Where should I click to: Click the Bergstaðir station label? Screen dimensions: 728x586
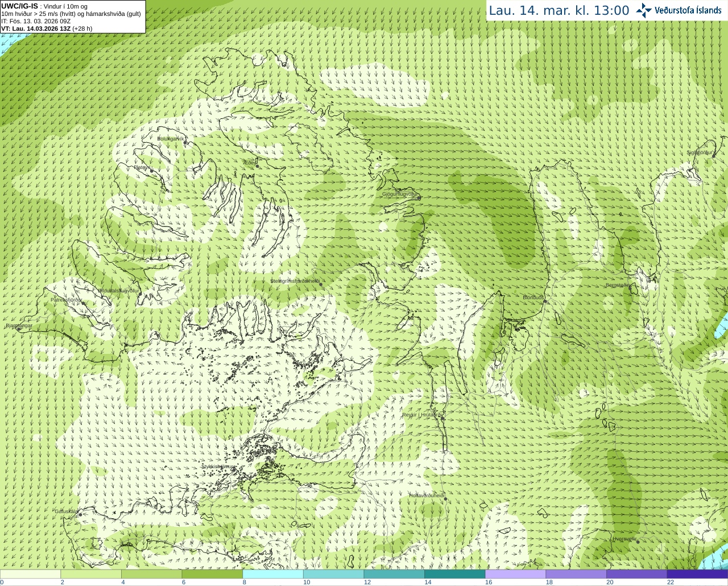point(618,285)
